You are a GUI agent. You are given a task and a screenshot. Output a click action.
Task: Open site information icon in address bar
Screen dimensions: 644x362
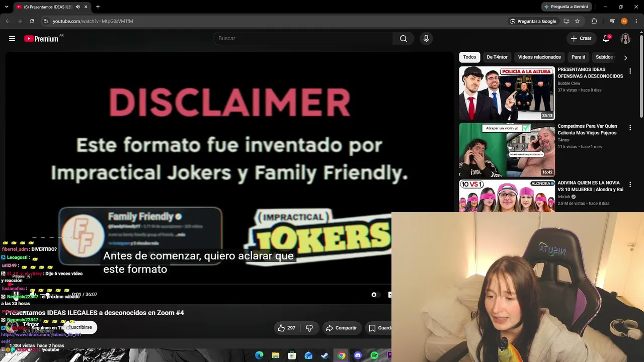[x=46, y=21]
